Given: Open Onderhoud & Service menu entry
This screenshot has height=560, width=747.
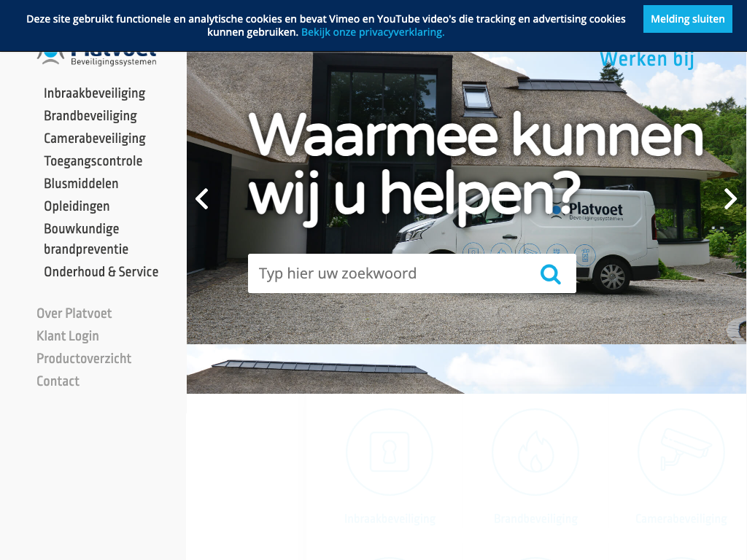Looking at the screenshot, I should tap(101, 272).
